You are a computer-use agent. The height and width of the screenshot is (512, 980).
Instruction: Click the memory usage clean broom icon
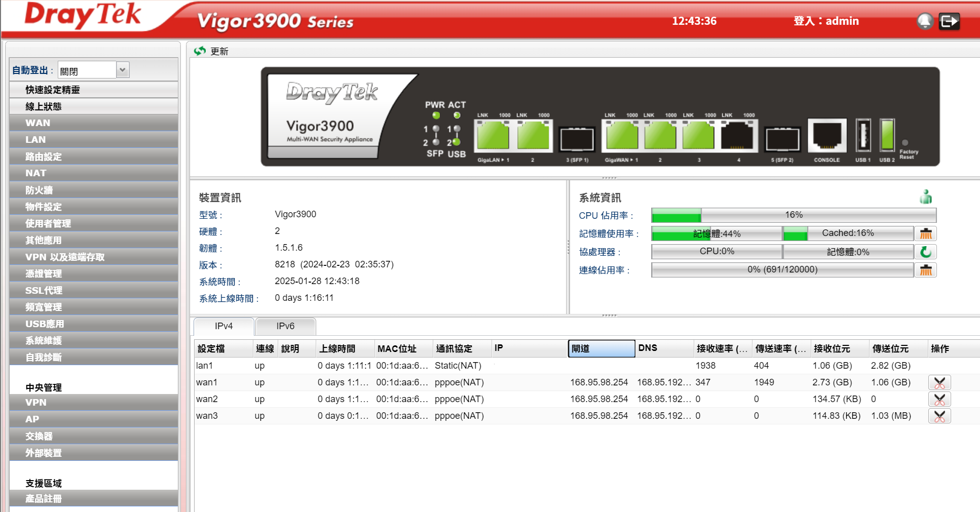(x=926, y=233)
